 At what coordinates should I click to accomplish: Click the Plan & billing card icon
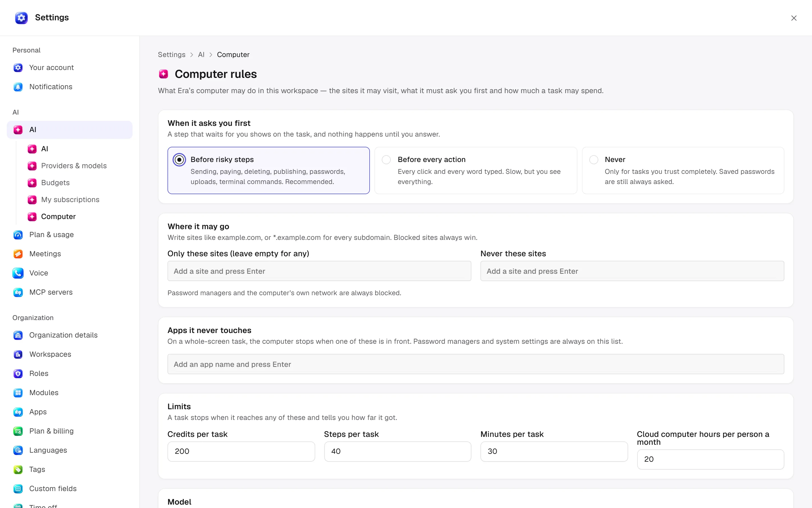coord(18,431)
